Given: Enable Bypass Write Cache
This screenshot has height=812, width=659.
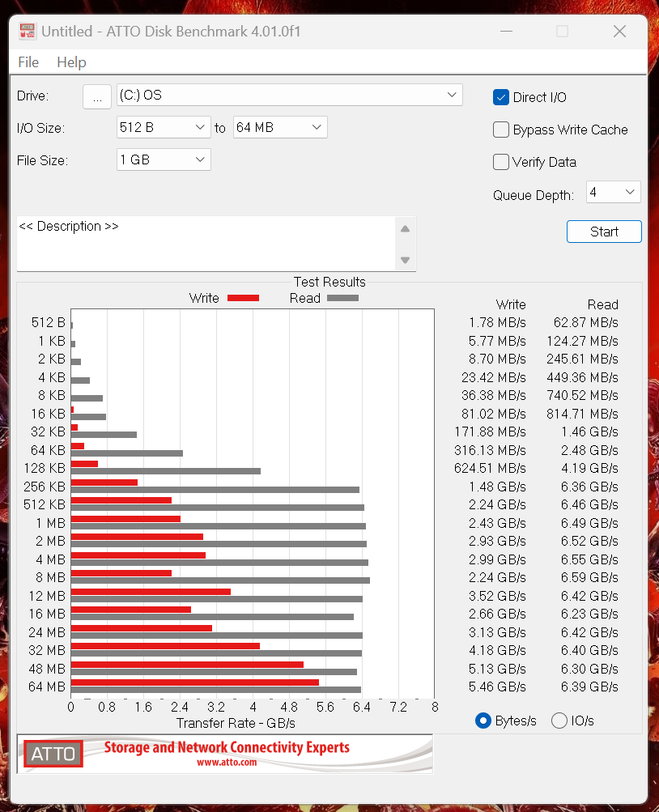Looking at the screenshot, I should tap(501, 130).
